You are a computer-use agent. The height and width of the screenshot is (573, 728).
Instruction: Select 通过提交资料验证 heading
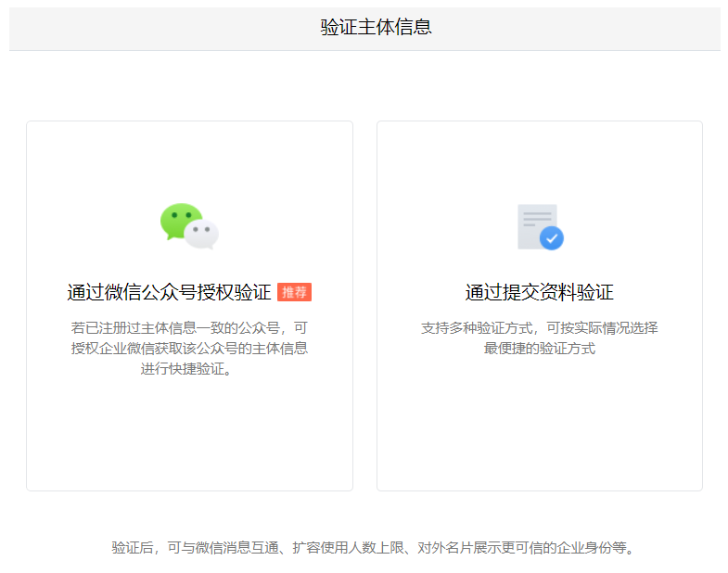pos(539,292)
